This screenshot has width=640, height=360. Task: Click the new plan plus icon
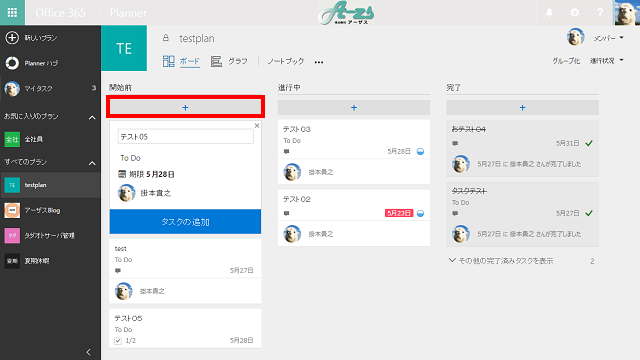[x=12, y=38]
